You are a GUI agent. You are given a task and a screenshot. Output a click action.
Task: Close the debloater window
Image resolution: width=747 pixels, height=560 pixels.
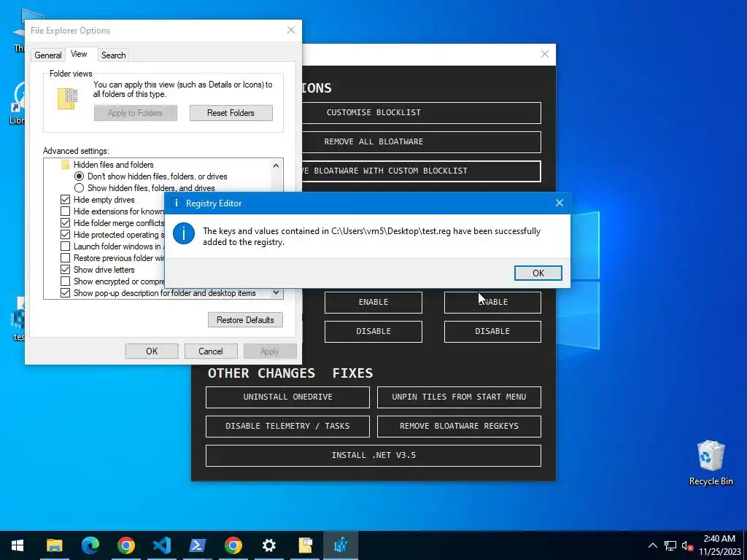coord(544,54)
